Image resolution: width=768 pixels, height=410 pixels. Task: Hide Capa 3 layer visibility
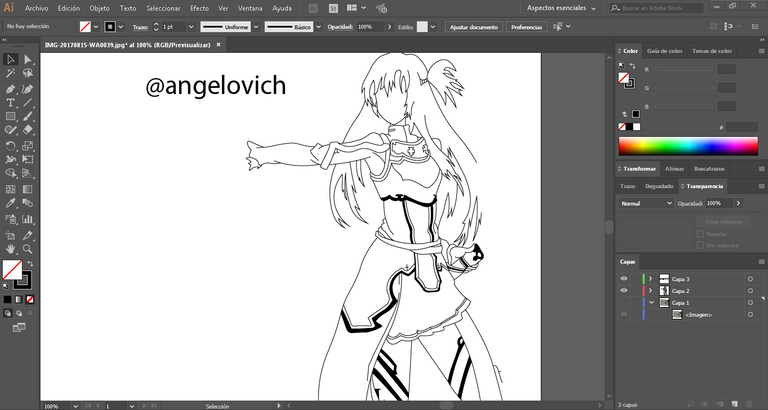624,279
